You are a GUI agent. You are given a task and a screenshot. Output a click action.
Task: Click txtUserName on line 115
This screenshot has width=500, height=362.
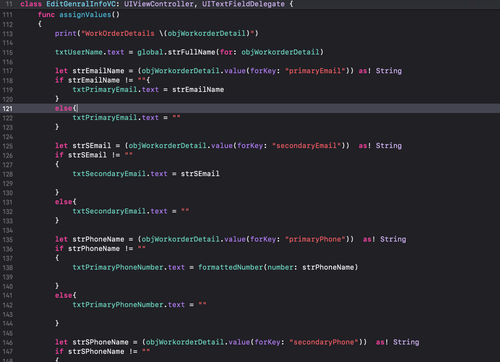[79, 52]
